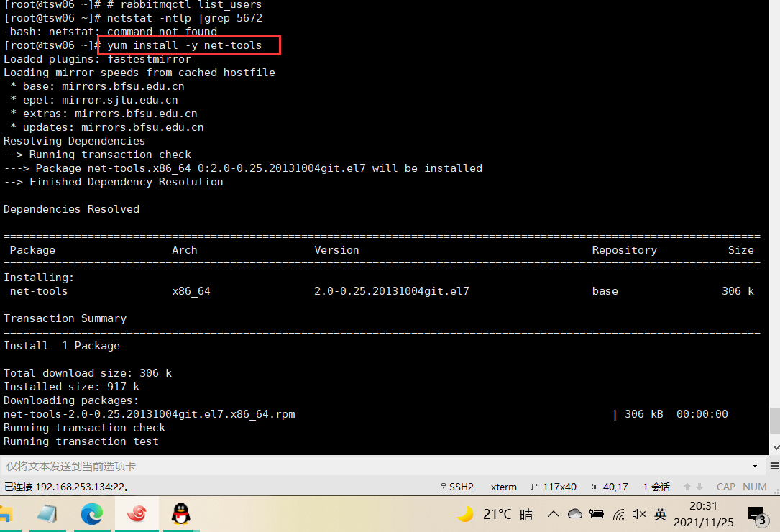Click the terminal vertical scrollbar thumb
The image size is (780, 532).
775,421
